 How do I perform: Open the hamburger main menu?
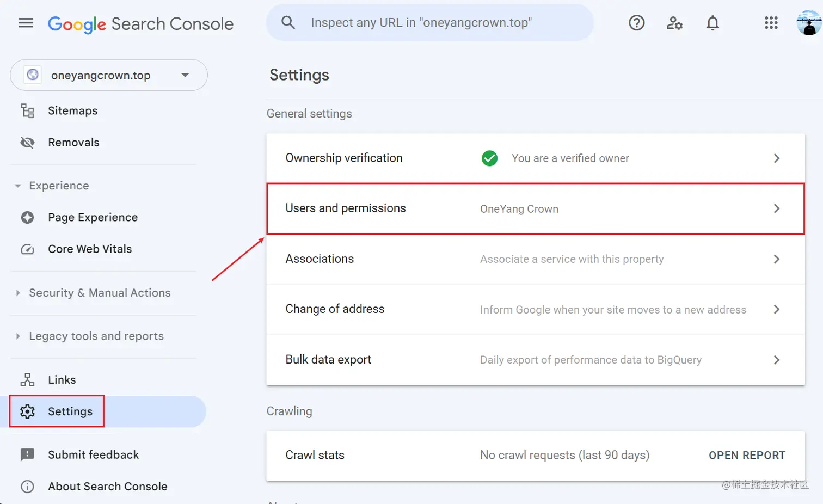coord(26,23)
